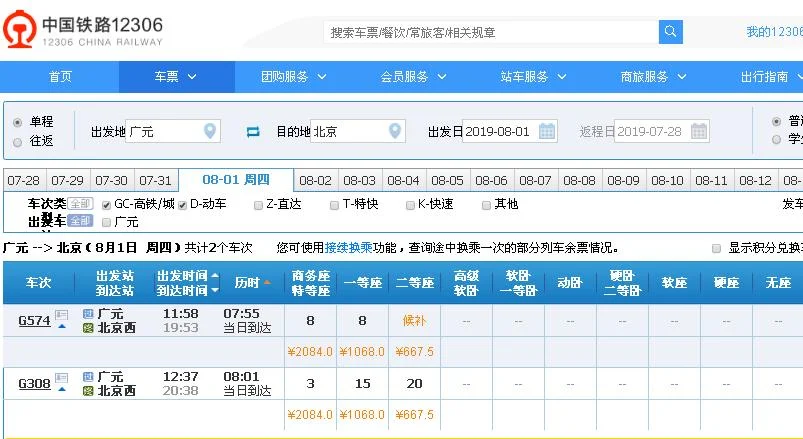This screenshot has width=803, height=439.
Task: Enable 其他 train type checkbox
Action: pos(486,205)
